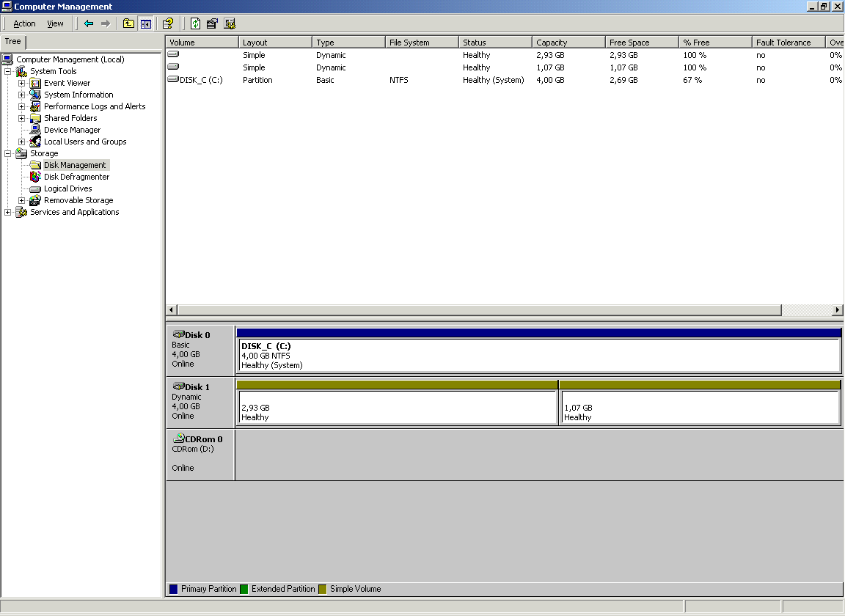Viewport: 845px width, 616px height.
Task: Sort by the Capacity column header
Action: (568, 43)
